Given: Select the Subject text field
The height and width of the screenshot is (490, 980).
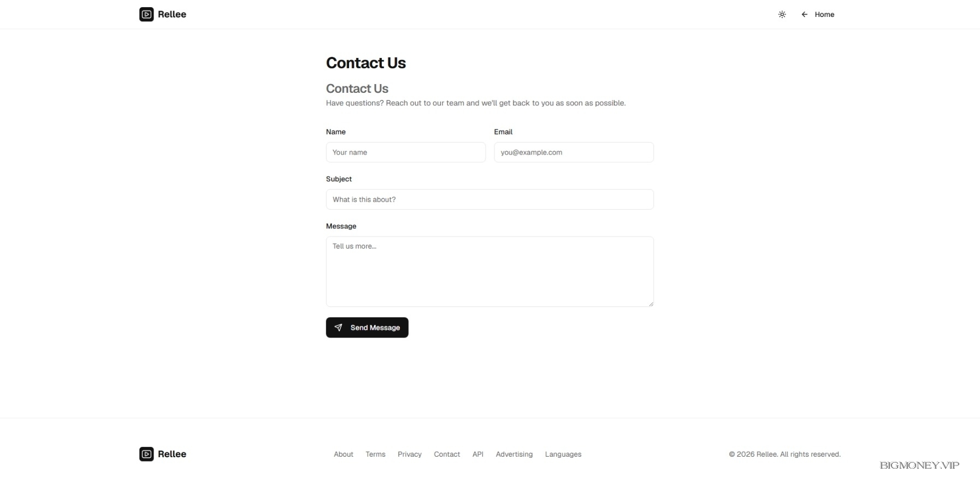Looking at the screenshot, I should tap(489, 199).
